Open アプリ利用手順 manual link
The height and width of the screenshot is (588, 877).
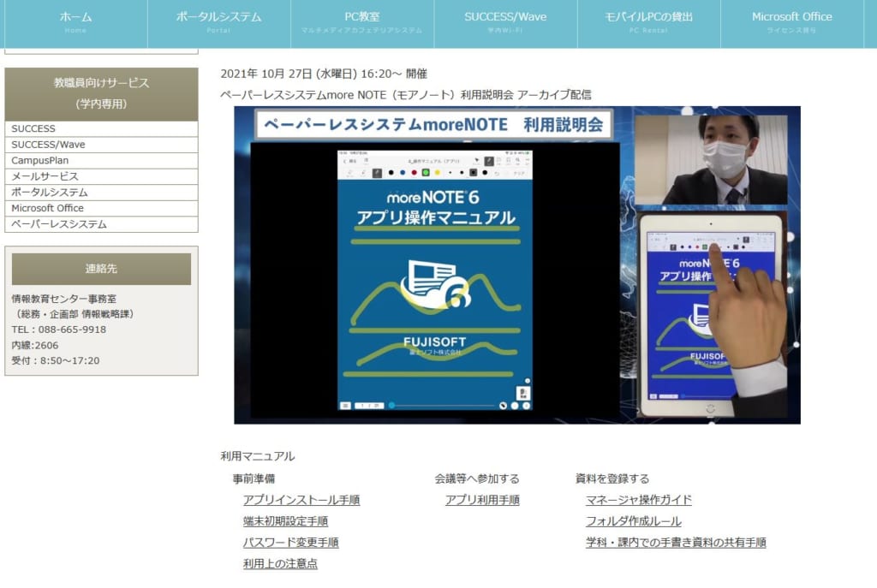pos(482,500)
